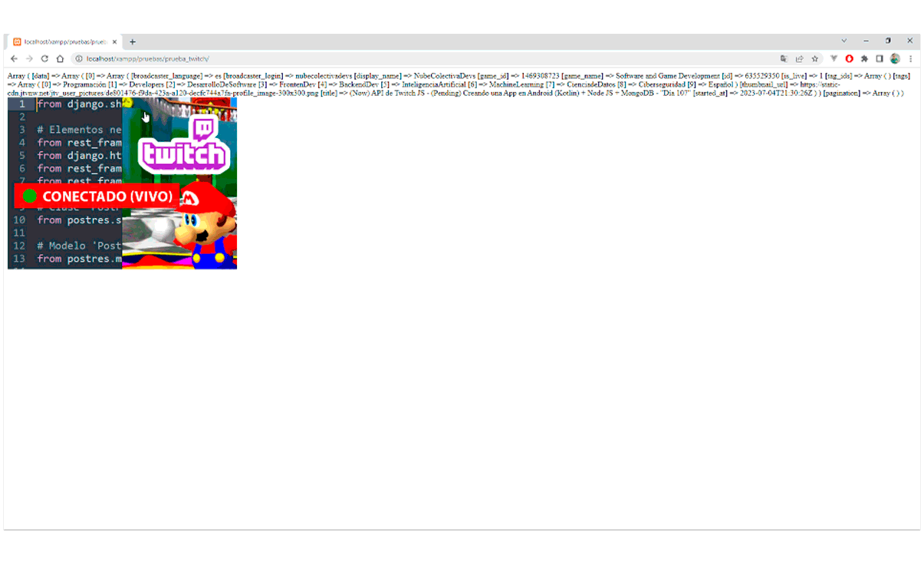
Task: Open the user profile avatar
Action: (x=895, y=58)
